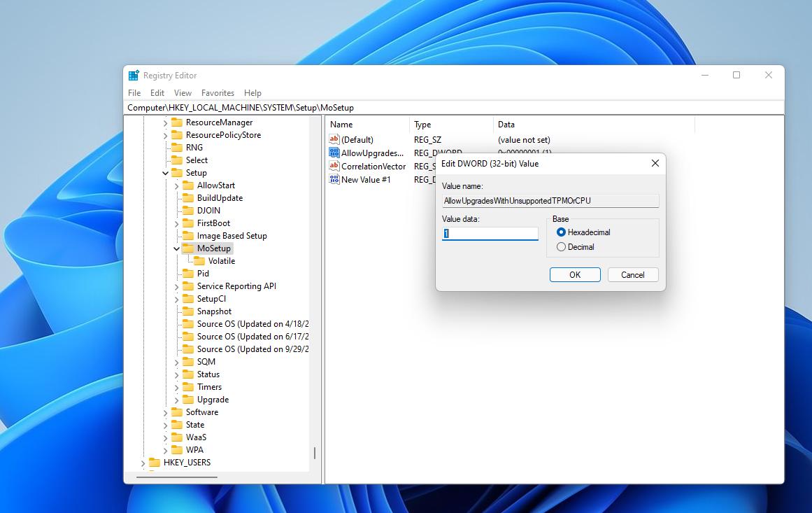Click the Select folder icon
Image resolution: width=812 pixels, height=513 pixels.
coord(177,160)
